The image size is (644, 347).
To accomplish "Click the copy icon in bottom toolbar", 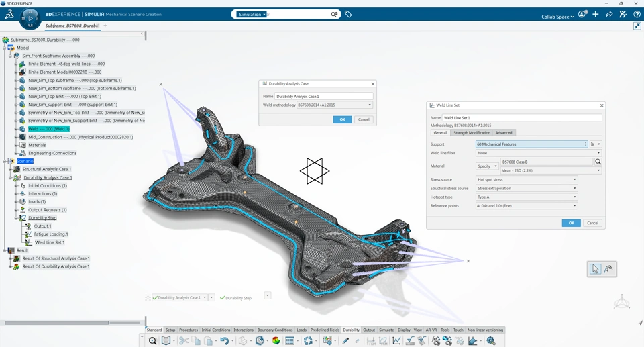I will pyautogui.click(x=196, y=340).
